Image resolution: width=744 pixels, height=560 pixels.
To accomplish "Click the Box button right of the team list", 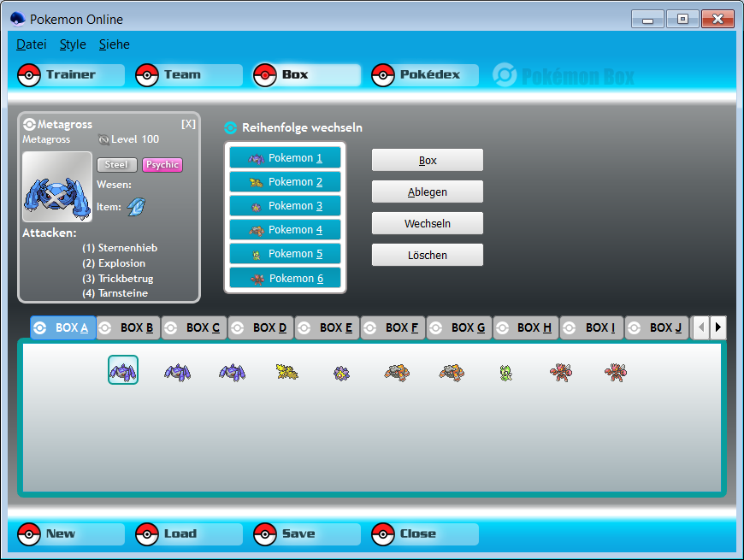I will [428, 160].
